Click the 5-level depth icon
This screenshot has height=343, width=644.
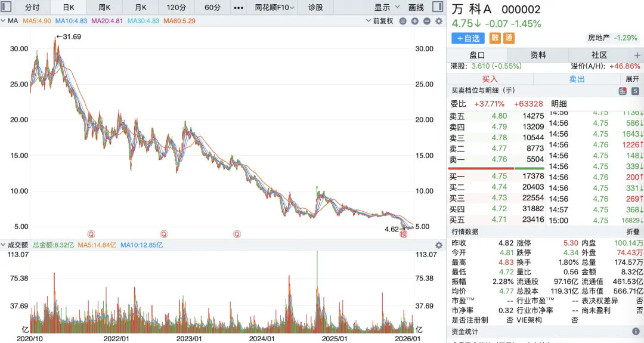635,91
